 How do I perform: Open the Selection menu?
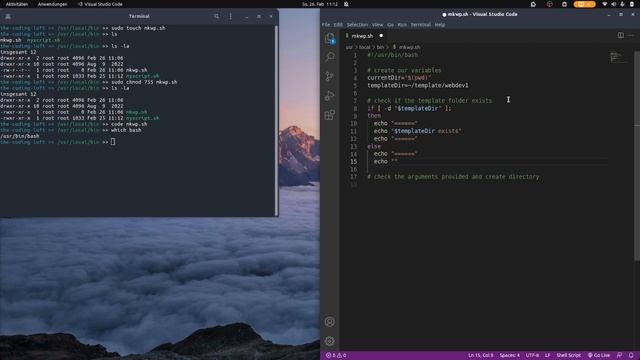point(357,24)
